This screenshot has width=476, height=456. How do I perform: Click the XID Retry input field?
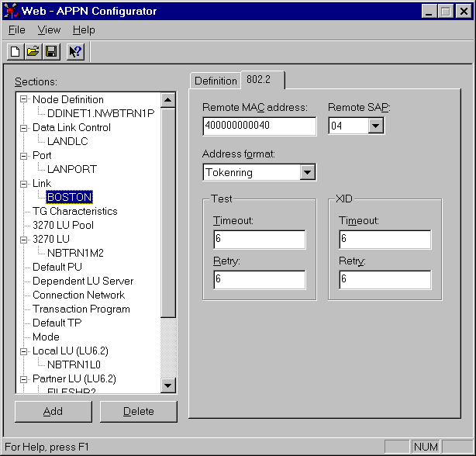click(385, 280)
